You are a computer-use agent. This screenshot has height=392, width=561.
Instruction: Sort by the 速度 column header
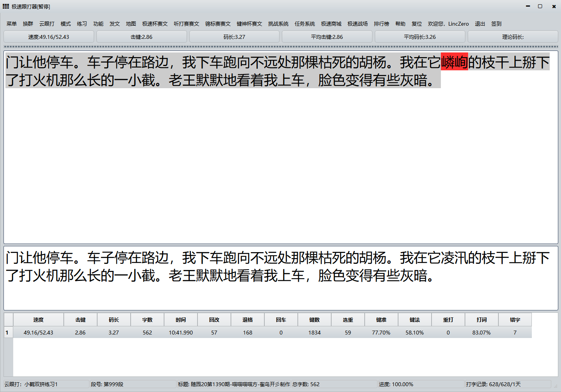(38, 320)
